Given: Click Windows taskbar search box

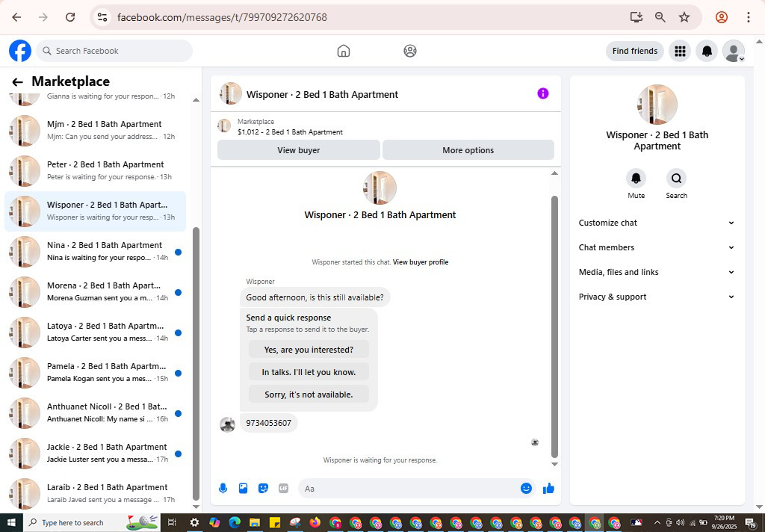Looking at the screenshot, I should (x=93, y=523).
